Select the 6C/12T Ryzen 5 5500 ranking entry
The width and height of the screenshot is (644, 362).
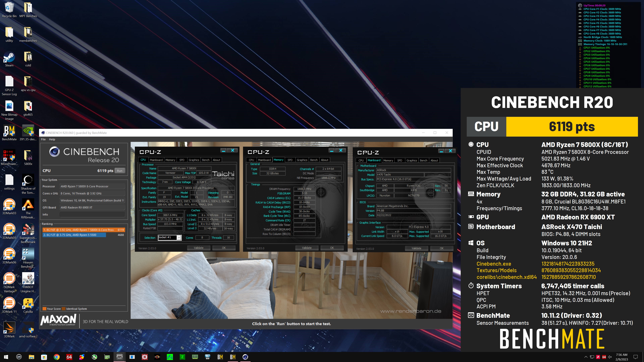coord(84,235)
